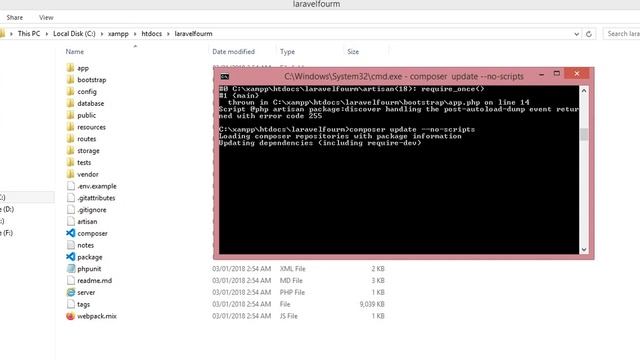Navigate to htdocs in breadcrumb
Screen dimensions: 640x360
point(151,34)
